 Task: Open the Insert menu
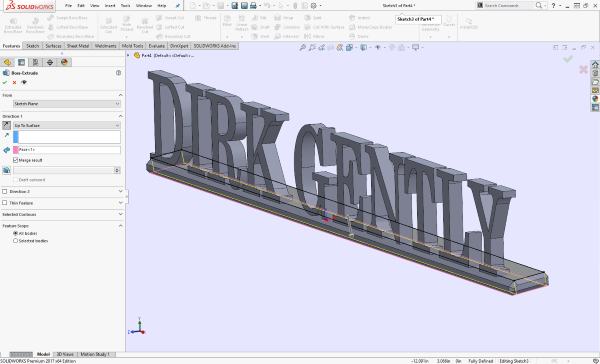(x=110, y=6)
